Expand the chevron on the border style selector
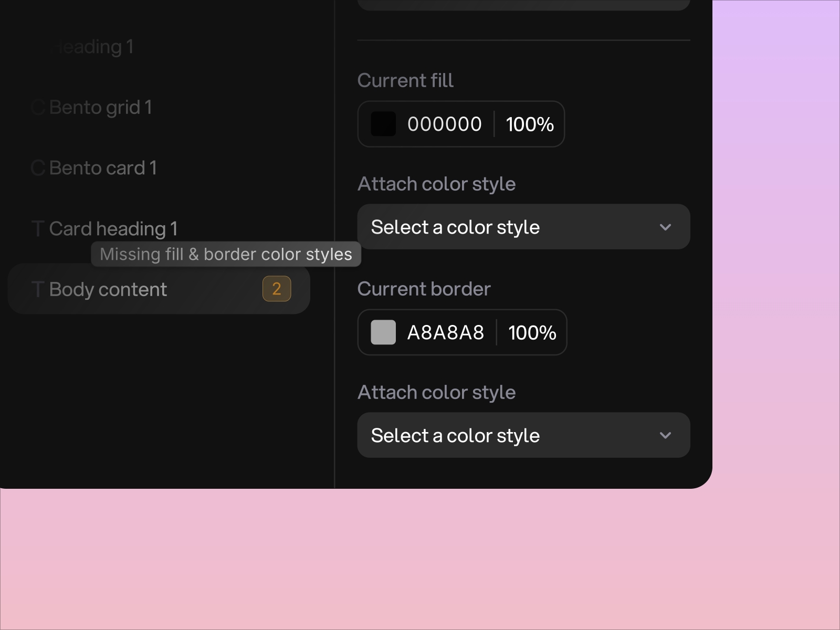The height and width of the screenshot is (630, 840). tap(665, 435)
